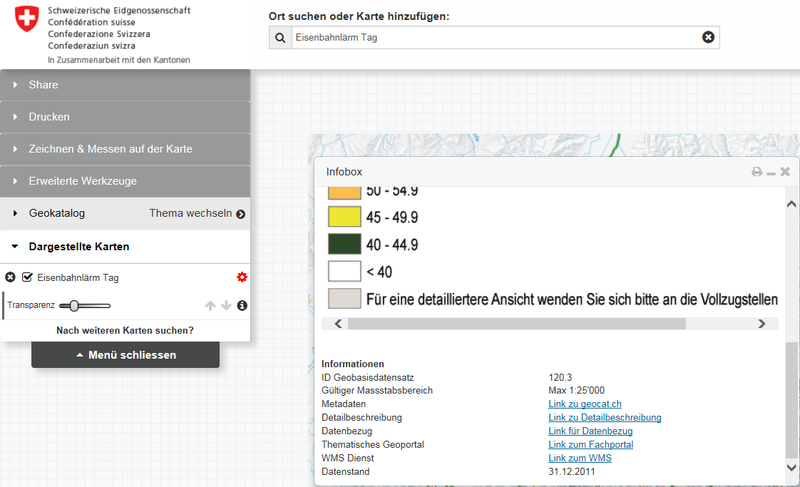800x487 pixels.
Task: Expand the Drucken section
Action: 125,117
